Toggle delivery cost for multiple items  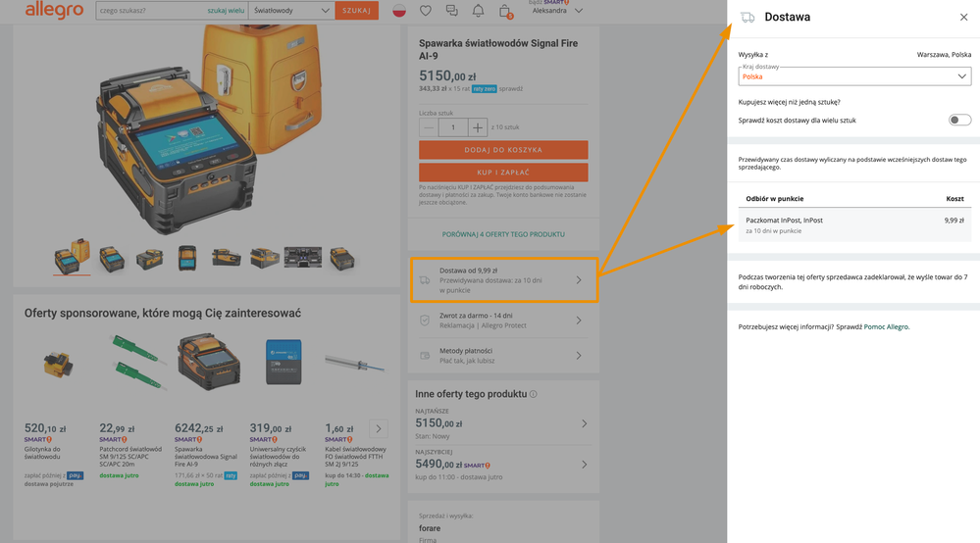click(x=959, y=120)
